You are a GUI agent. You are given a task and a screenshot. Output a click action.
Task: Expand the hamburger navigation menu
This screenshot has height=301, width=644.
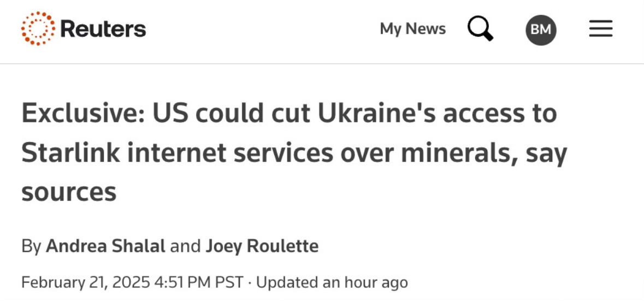point(601,29)
